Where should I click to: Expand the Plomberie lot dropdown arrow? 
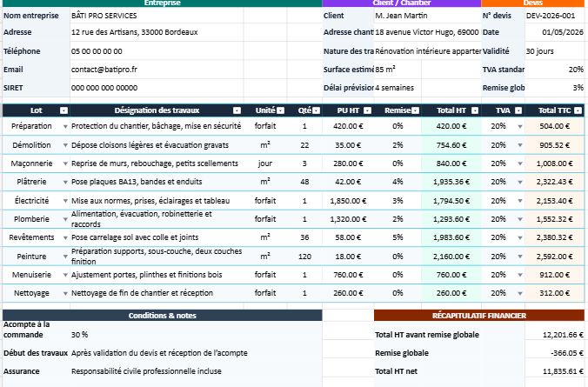(x=65, y=219)
